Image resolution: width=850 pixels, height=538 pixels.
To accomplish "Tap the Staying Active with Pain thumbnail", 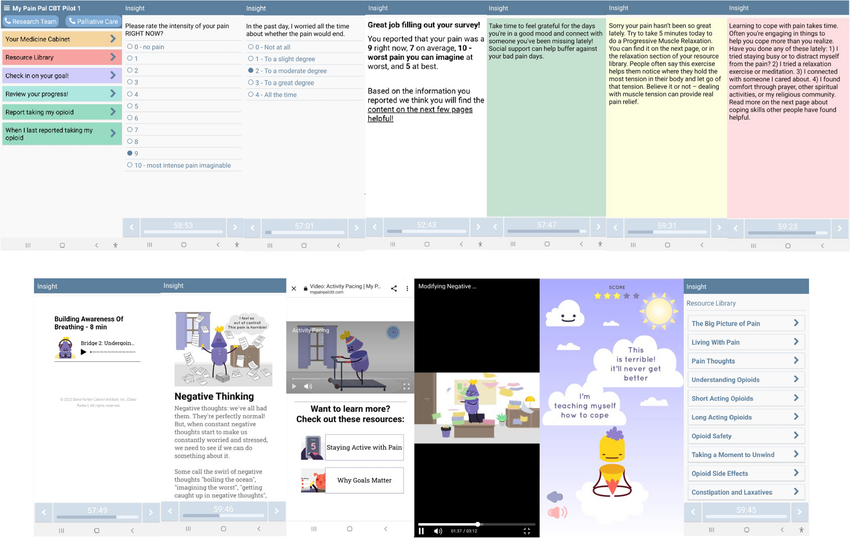I will coord(313,447).
